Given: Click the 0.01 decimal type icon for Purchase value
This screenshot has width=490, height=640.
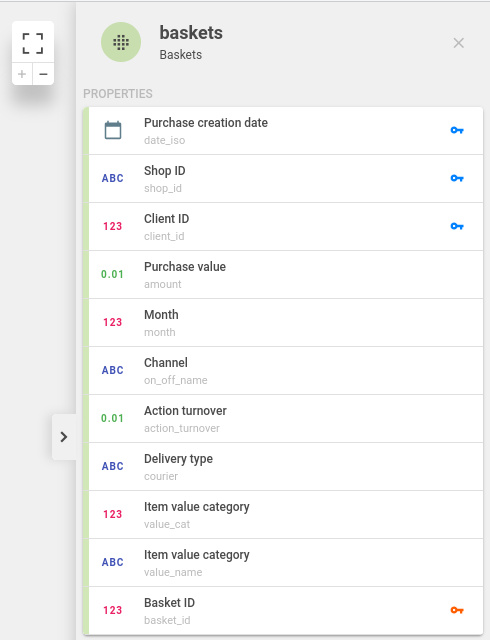Looking at the screenshot, I should click(112, 274).
